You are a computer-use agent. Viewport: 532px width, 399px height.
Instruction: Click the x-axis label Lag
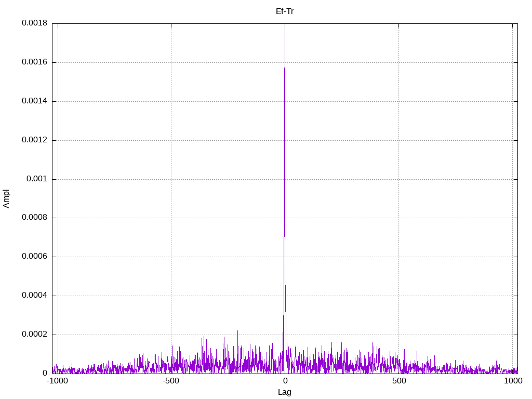(285, 392)
